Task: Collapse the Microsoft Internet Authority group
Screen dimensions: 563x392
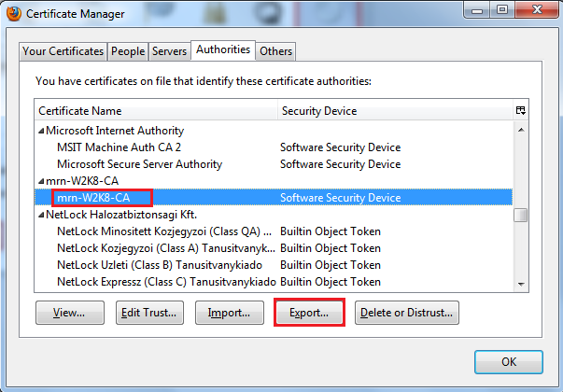Action: tap(41, 131)
